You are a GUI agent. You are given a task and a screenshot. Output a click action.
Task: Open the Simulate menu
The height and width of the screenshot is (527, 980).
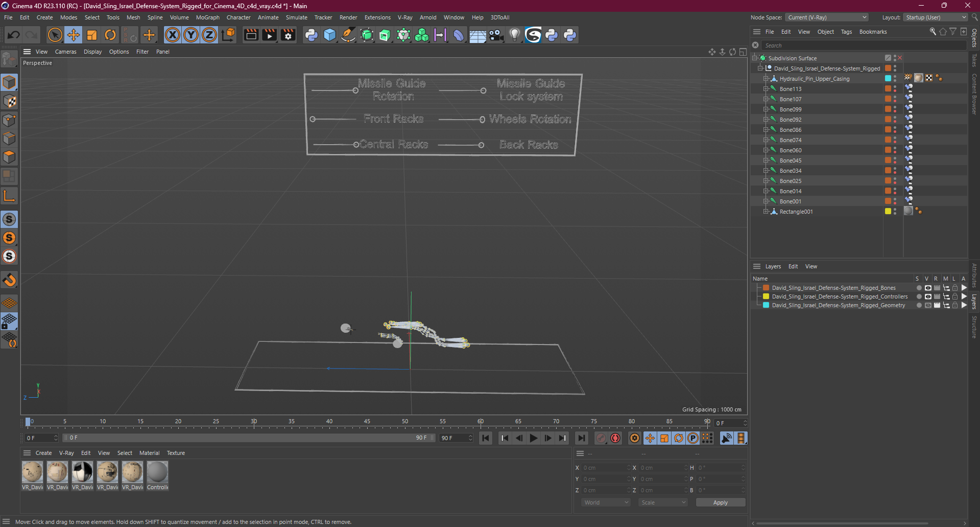296,17
